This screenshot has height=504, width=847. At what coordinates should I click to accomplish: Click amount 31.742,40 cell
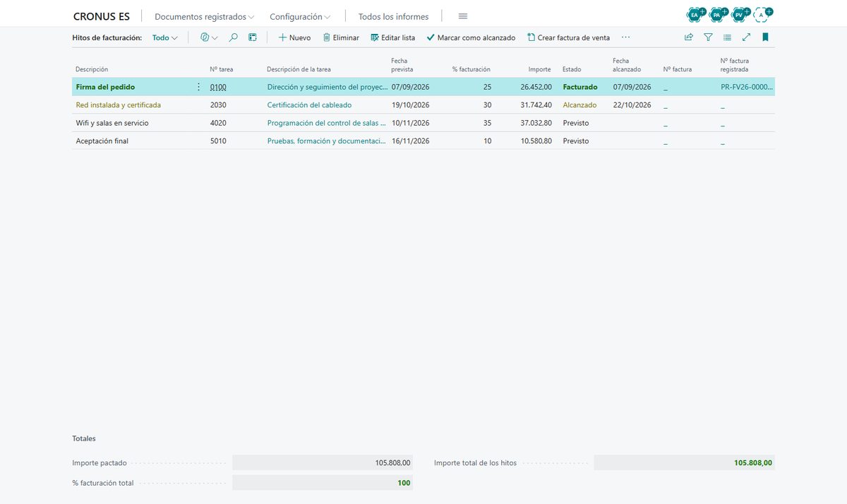pyautogui.click(x=536, y=105)
